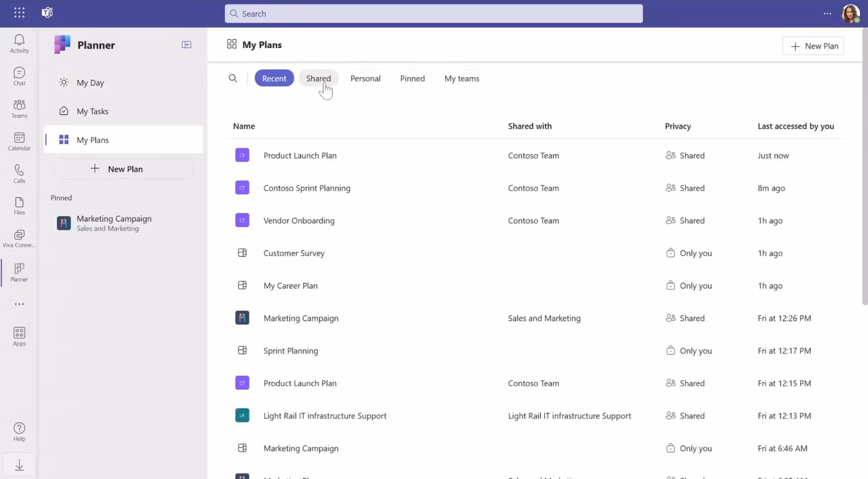Click My Career Plan icon
Image resolution: width=868 pixels, height=479 pixels.
pyautogui.click(x=242, y=286)
